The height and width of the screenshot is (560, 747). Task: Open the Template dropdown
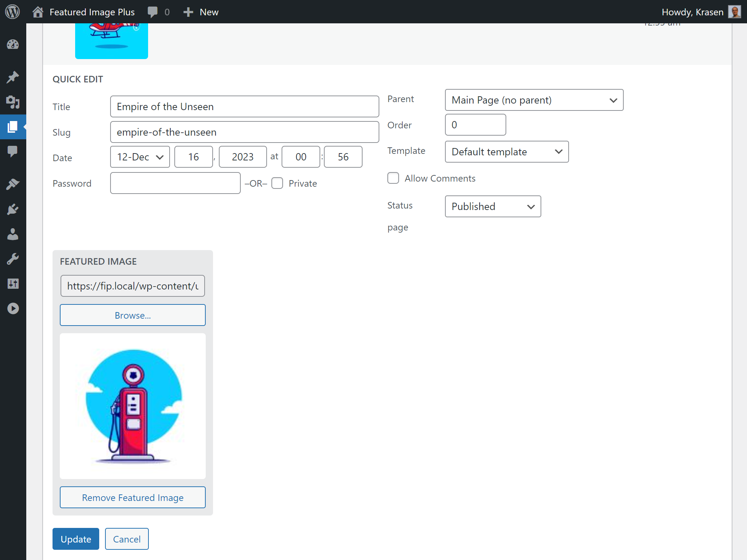(507, 152)
